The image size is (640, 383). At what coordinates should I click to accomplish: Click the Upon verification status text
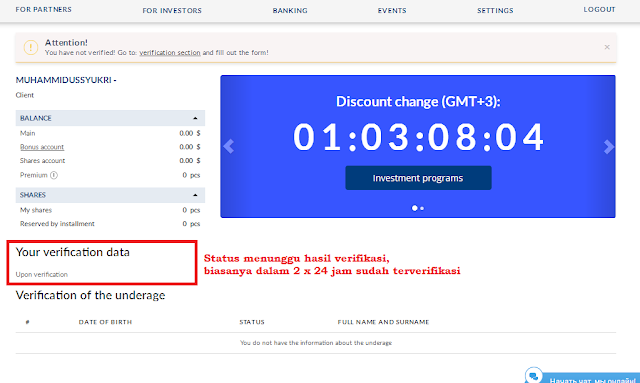click(42, 275)
